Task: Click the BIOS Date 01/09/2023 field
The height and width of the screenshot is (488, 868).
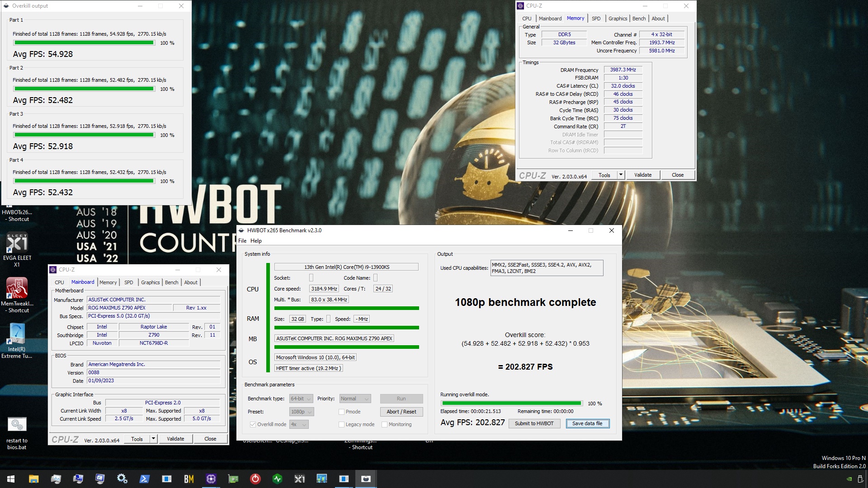Action: 153,381
